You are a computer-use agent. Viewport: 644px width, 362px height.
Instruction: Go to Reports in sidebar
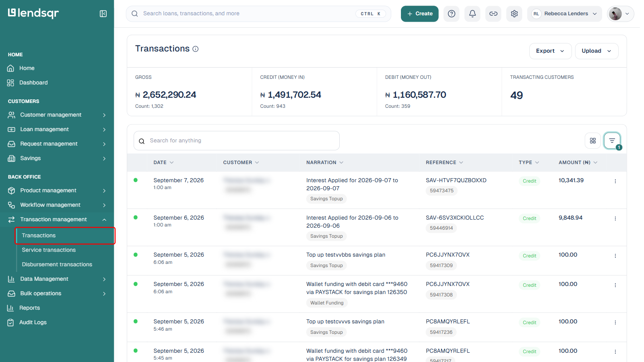click(x=30, y=308)
